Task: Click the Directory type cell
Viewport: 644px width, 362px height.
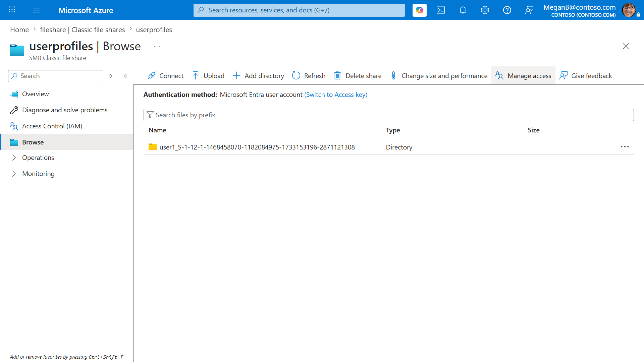Action: tap(399, 147)
